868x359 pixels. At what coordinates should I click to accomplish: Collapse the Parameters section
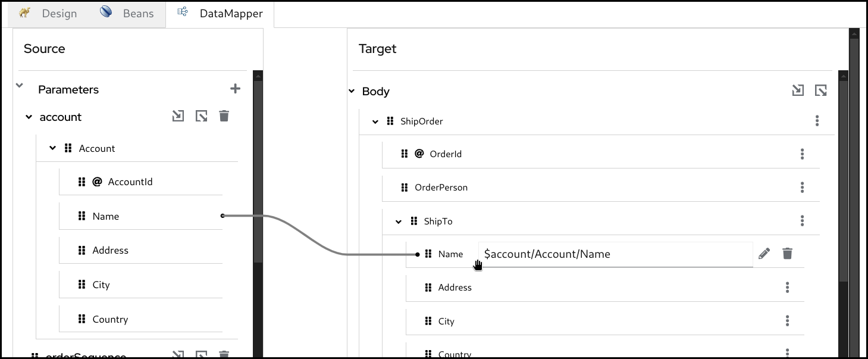pyautogui.click(x=20, y=86)
